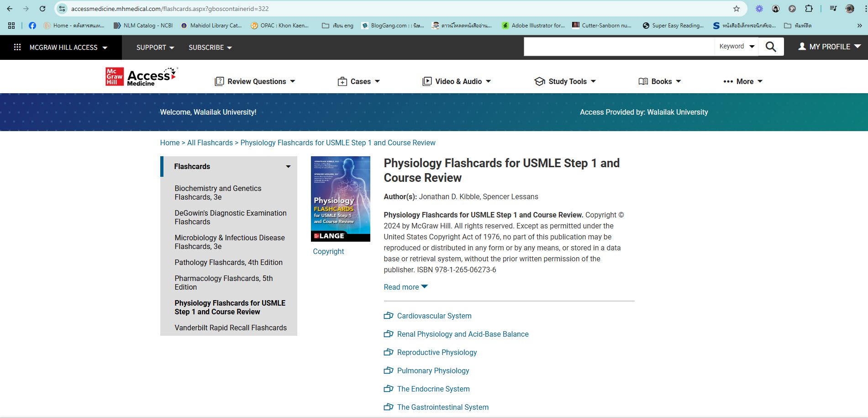Open the Video & Audio menu
This screenshot has width=868, height=418.
coord(457,81)
